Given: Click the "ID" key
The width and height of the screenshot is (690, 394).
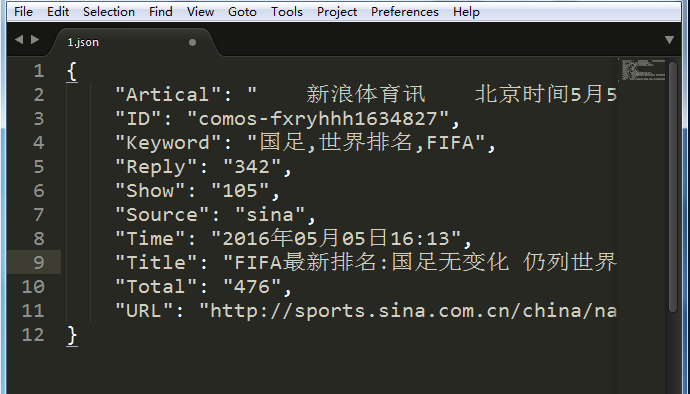Looking at the screenshot, I should (x=137, y=118).
